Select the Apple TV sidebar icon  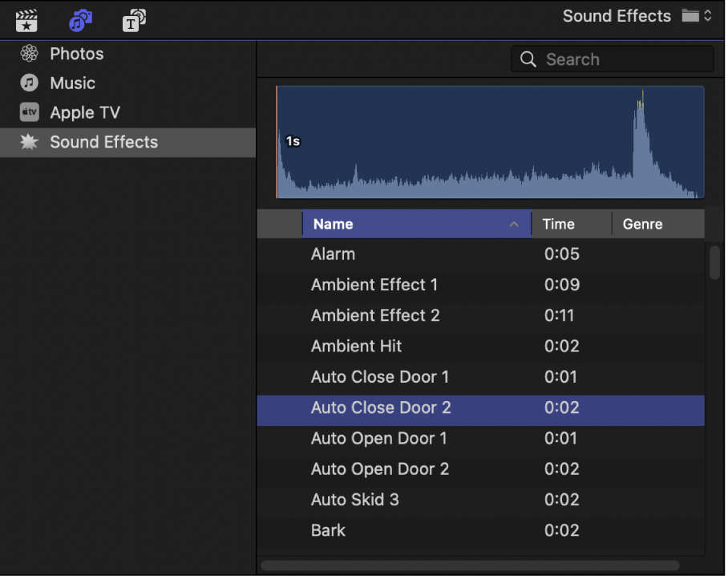(30, 112)
